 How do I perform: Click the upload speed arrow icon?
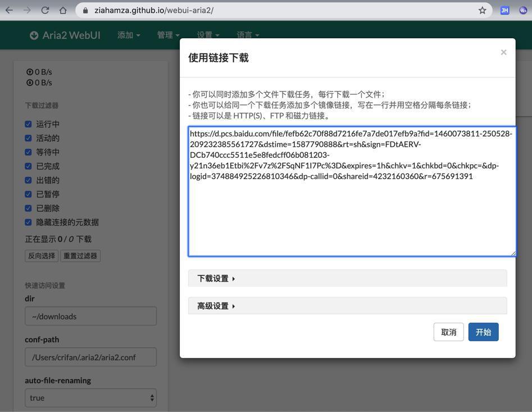pos(30,72)
